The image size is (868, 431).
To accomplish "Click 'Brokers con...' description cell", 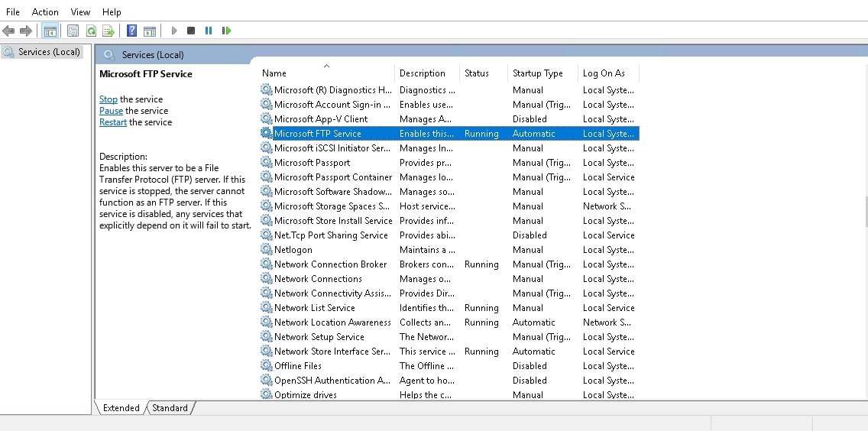I will pyautogui.click(x=427, y=264).
